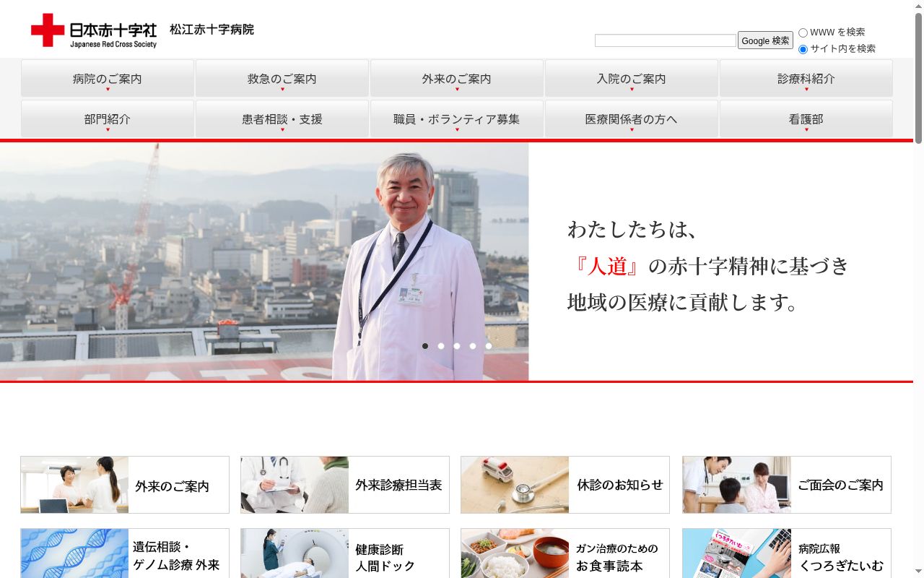Open the 外来のご案内 banner card

click(x=125, y=485)
